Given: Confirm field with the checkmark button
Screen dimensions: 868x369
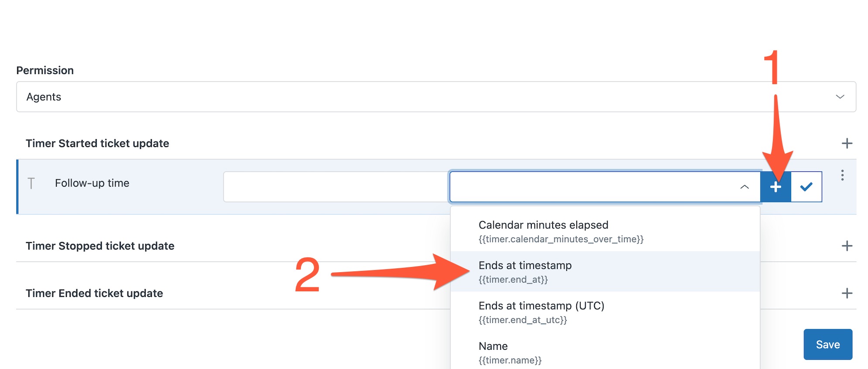Looking at the screenshot, I should coord(806,187).
